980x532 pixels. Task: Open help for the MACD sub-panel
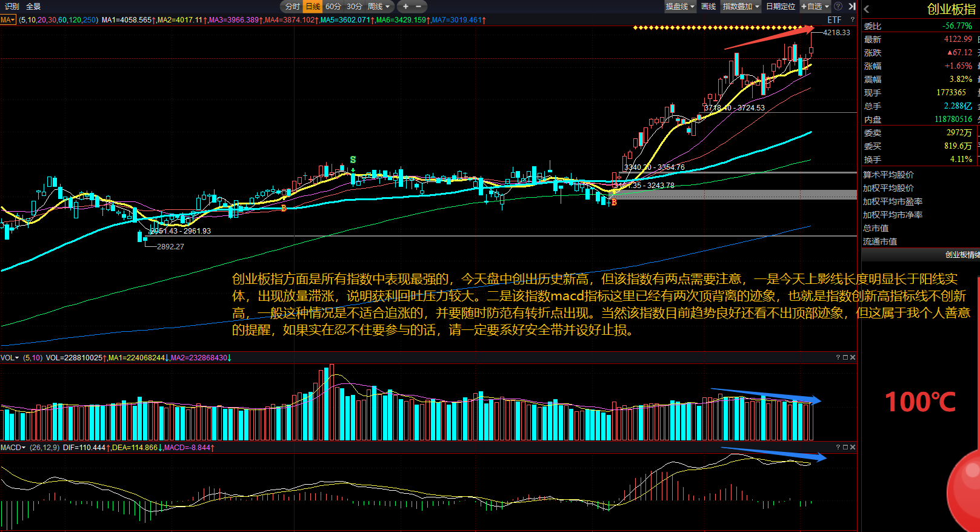[838, 448]
